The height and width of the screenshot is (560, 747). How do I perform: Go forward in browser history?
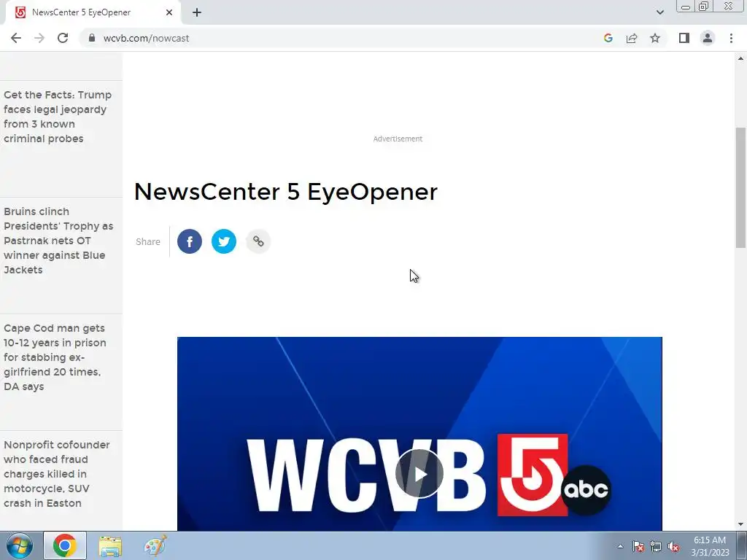[39, 38]
